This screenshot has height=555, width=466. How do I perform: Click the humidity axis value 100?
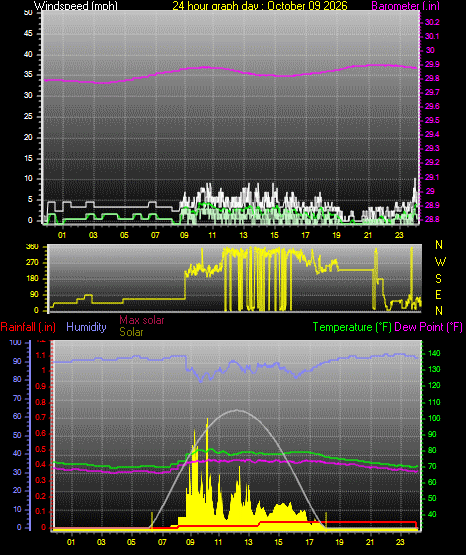pyautogui.click(x=16, y=342)
